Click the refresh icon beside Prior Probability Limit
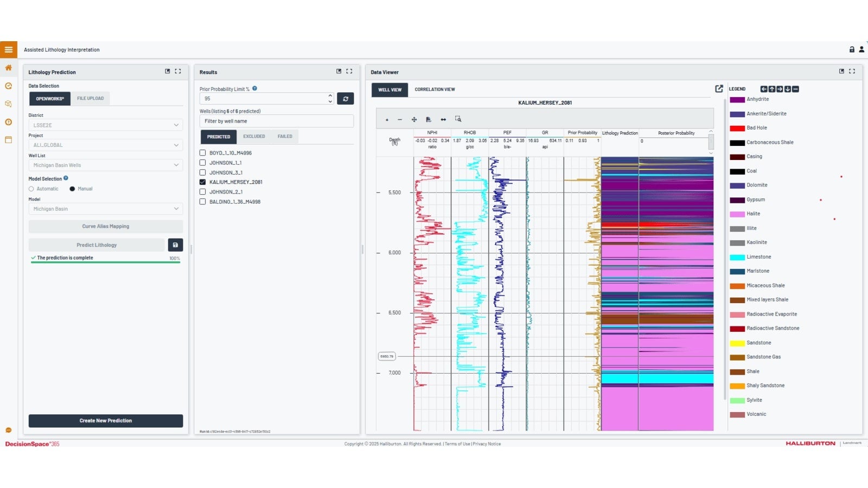Viewport: 868px width, 488px height. (x=346, y=98)
